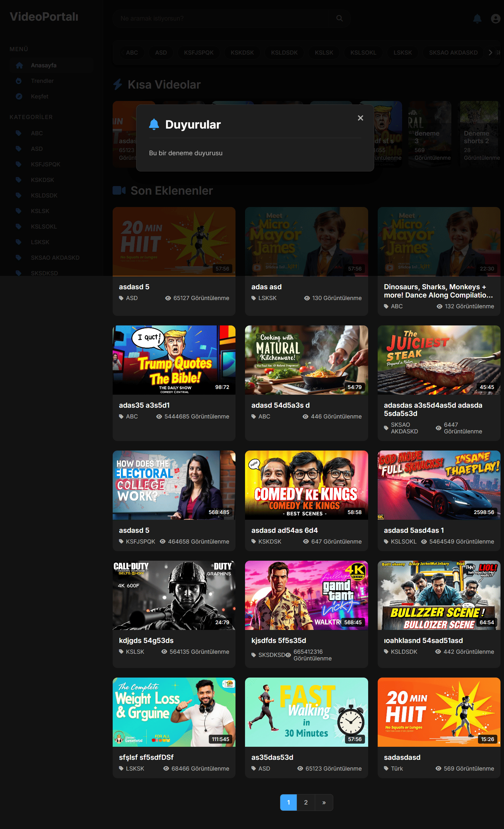Open the Bullzzer Scene video thumbnail
Image resolution: width=504 pixels, height=829 pixels.
coord(439,595)
